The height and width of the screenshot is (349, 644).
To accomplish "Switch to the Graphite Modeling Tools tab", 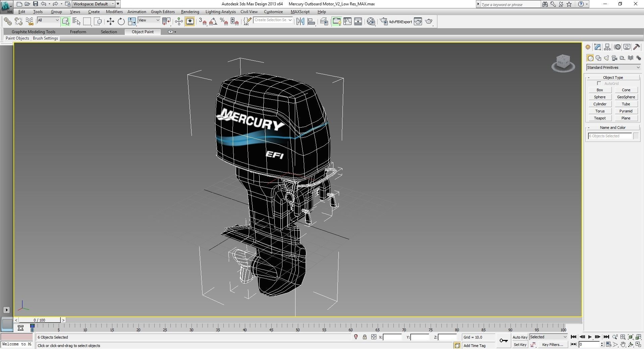I will (x=34, y=32).
